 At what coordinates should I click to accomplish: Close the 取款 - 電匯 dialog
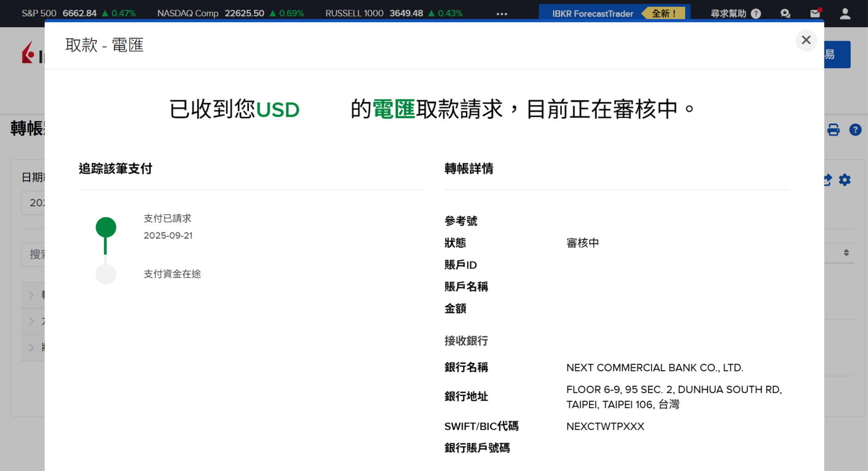point(806,40)
